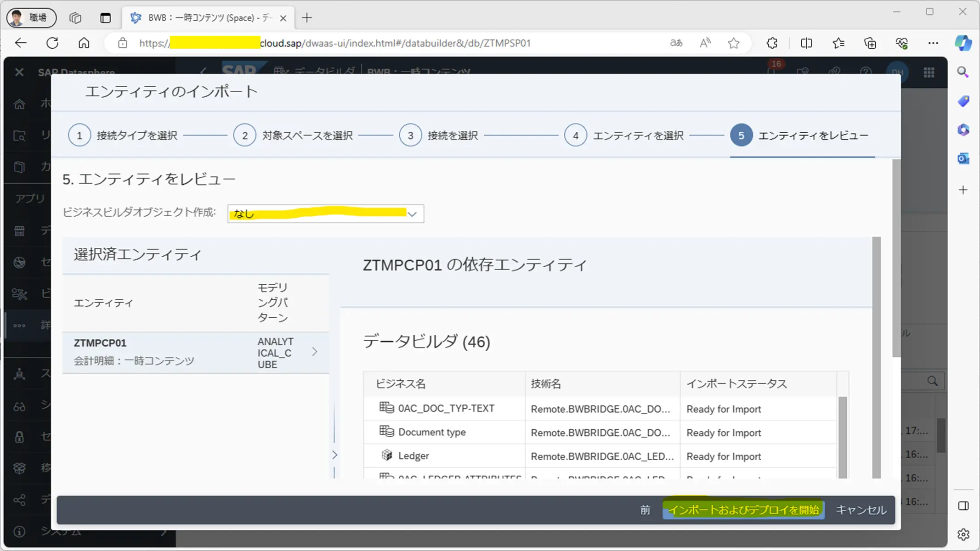This screenshot has width=980, height=551.
Task: Expand splitter chevron between panels
Action: tap(334, 455)
